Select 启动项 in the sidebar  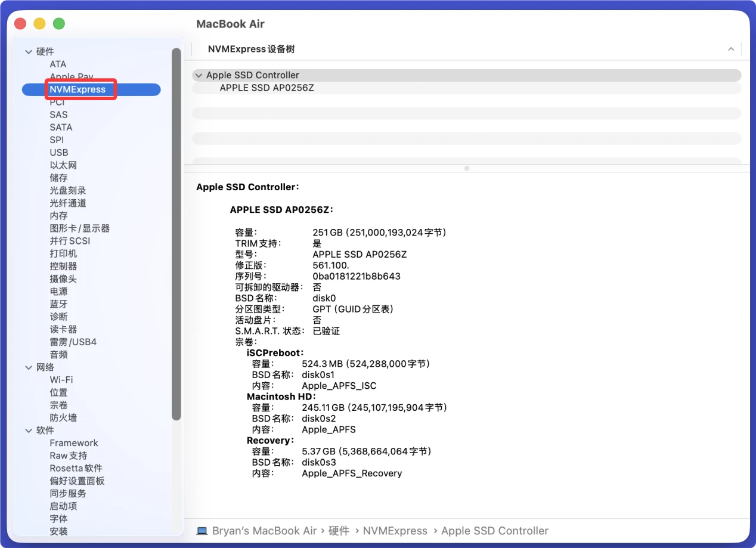63,506
